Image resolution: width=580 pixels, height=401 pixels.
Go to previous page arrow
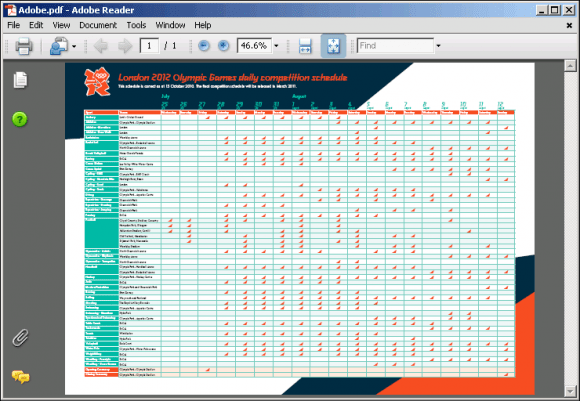pyautogui.click(x=101, y=46)
